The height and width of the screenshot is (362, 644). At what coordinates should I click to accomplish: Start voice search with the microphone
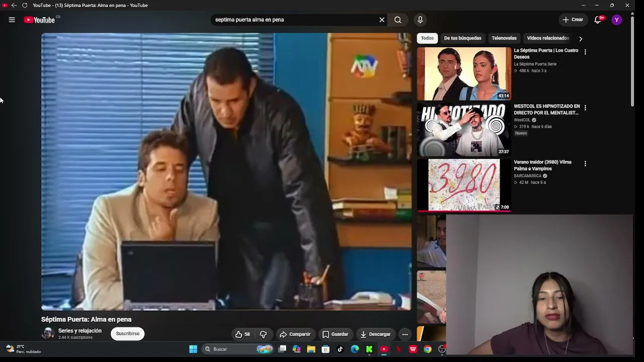tap(420, 20)
